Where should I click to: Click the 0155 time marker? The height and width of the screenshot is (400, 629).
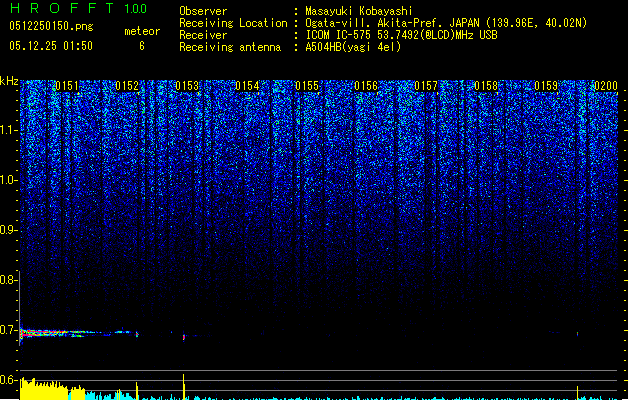307,86
